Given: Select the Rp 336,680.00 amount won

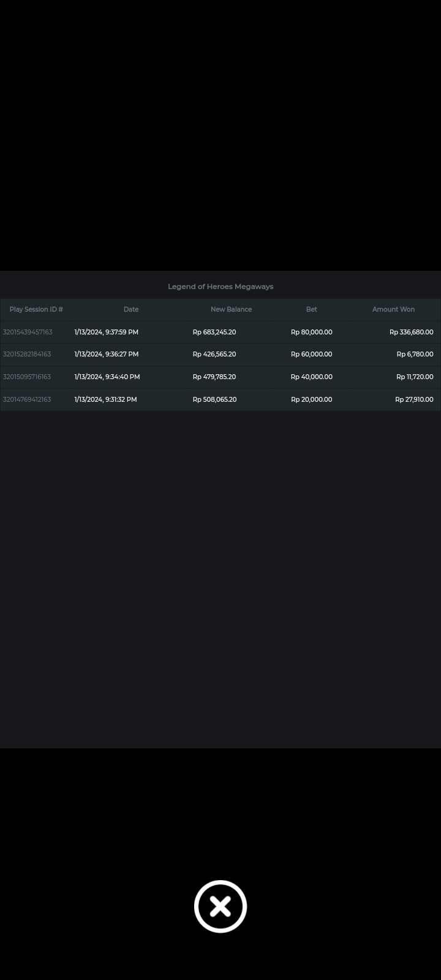Looking at the screenshot, I should click(x=411, y=332).
